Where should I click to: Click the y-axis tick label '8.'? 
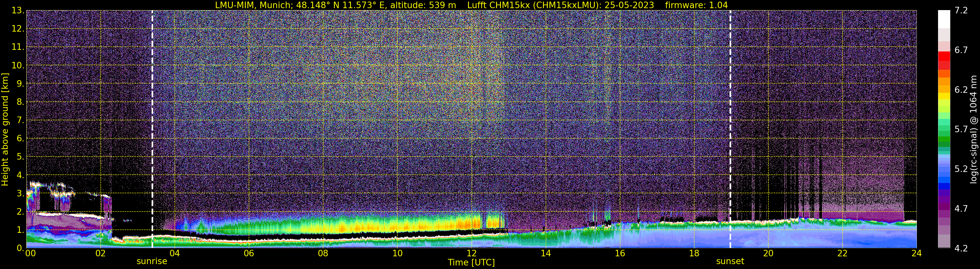[x=20, y=102]
